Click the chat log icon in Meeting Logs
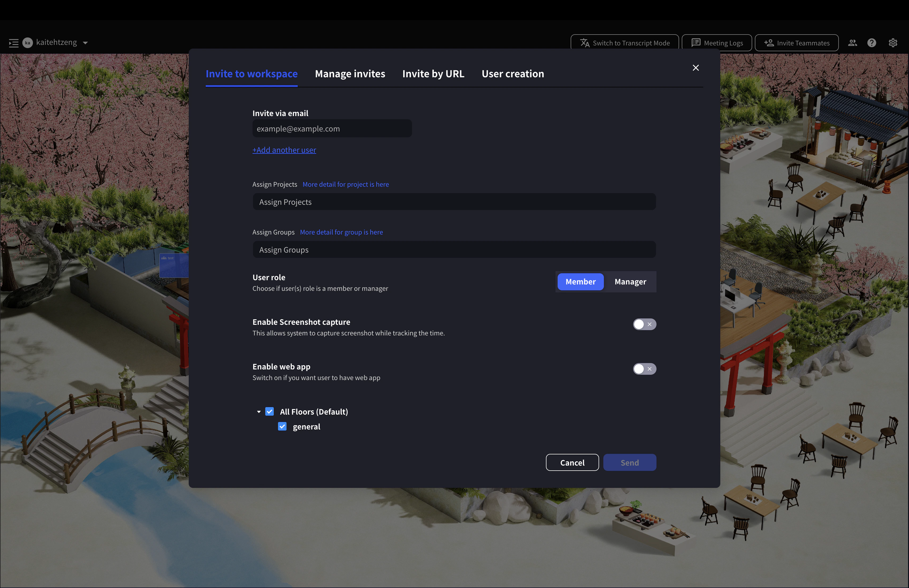Image resolution: width=909 pixels, height=588 pixels. [696, 42]
